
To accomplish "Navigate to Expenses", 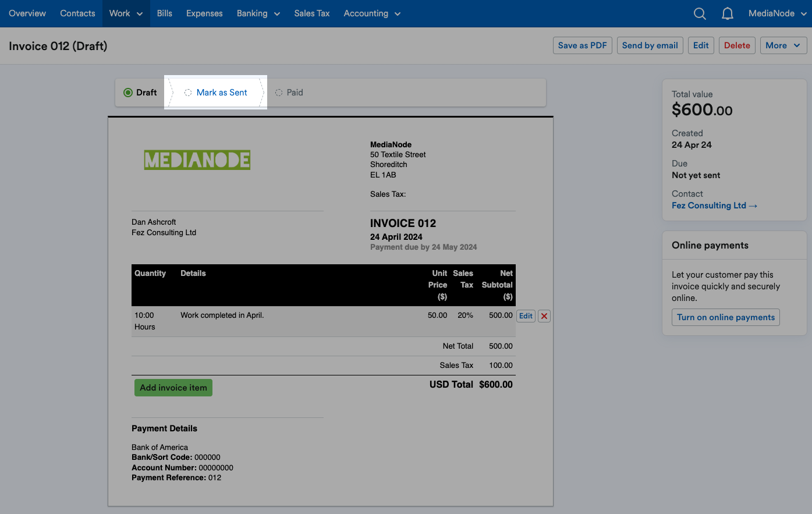I will tap(204, 13).
